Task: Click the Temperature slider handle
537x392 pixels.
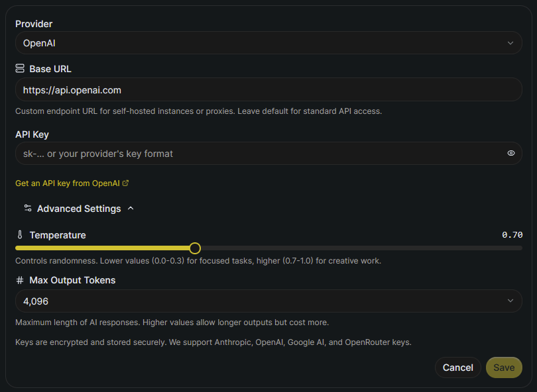Action: pyautogui.click(x=195, y=248)
